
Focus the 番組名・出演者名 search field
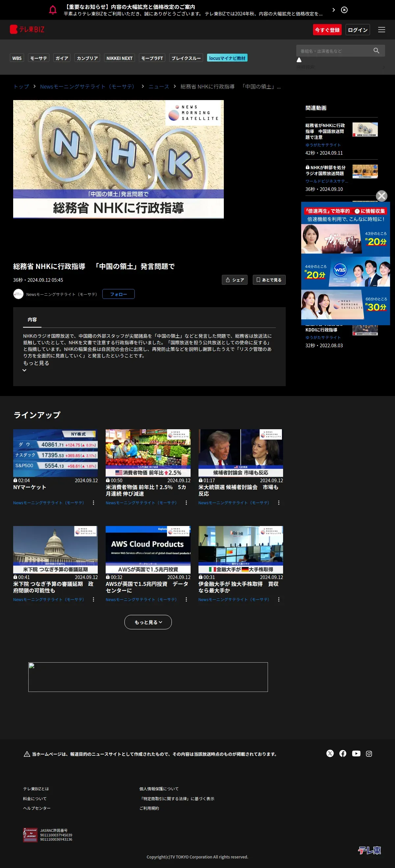coord(335,51)
